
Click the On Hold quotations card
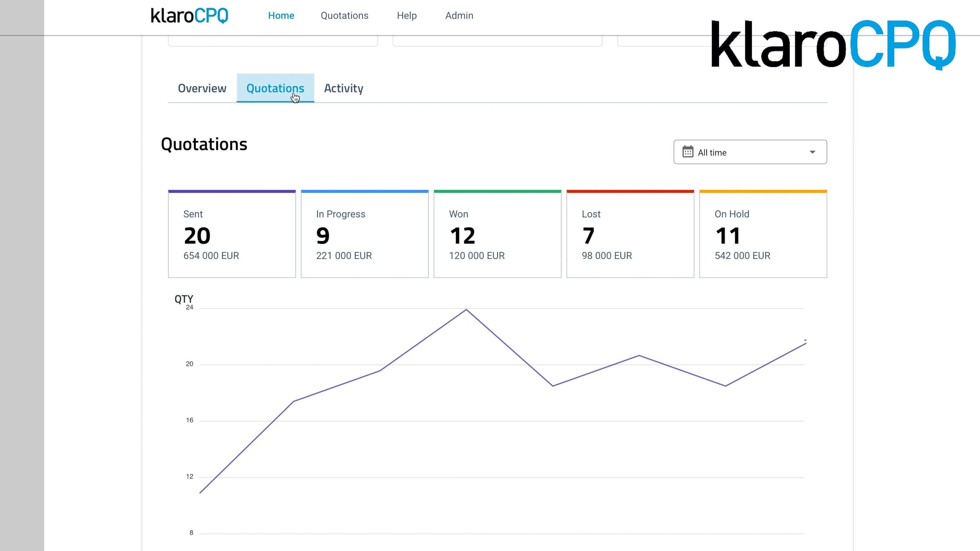(763, 233)
